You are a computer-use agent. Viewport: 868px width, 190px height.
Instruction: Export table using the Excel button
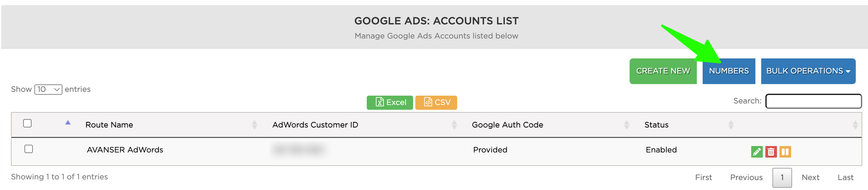pos(390,102)
